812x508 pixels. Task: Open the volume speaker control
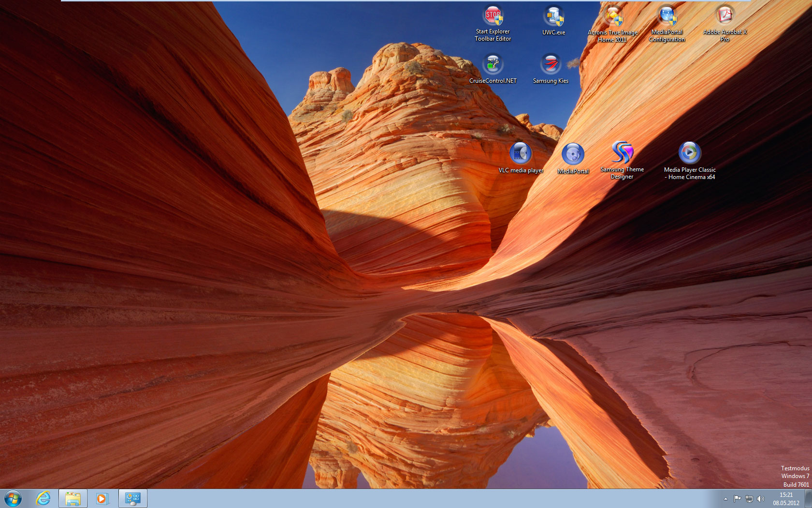click(x=761, y=499)
